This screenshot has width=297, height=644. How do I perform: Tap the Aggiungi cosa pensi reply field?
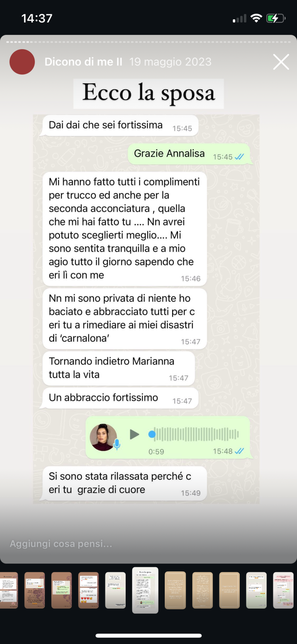click(x=148, y=544)
